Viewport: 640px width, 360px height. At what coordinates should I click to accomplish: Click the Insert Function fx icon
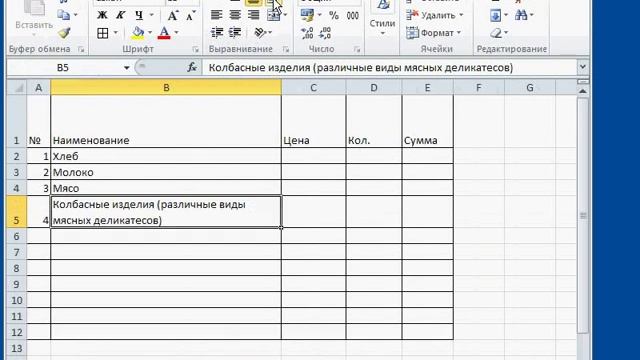[x=192, y=67]
